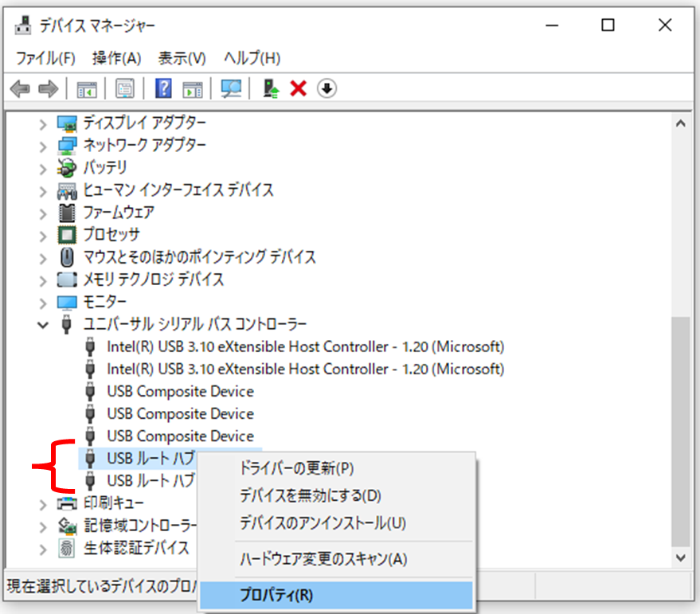700x614 pixels.
Task: Maximize the Device Manager window
Action: 608,25
